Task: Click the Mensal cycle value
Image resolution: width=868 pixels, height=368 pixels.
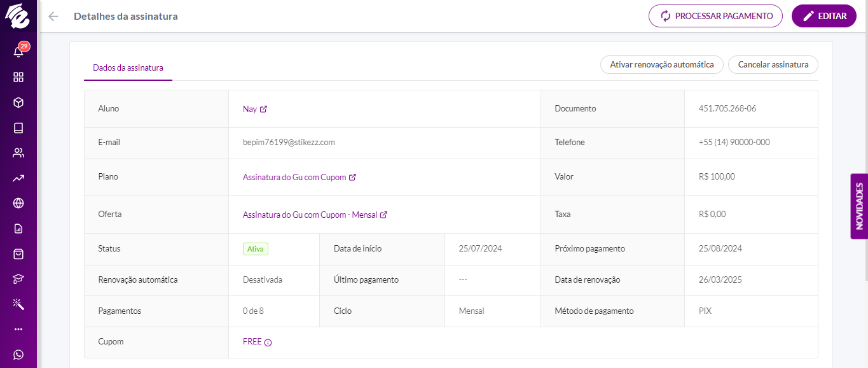Action: [x=472, y=311]
